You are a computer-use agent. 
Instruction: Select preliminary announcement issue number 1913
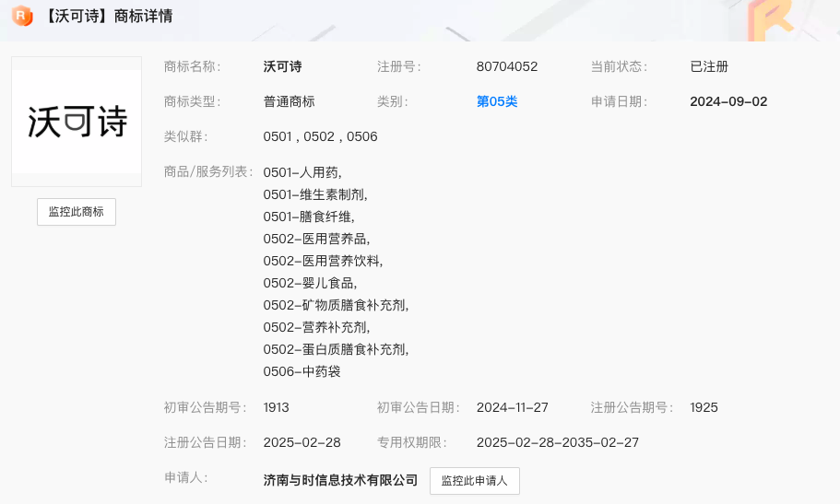point(276,407)
